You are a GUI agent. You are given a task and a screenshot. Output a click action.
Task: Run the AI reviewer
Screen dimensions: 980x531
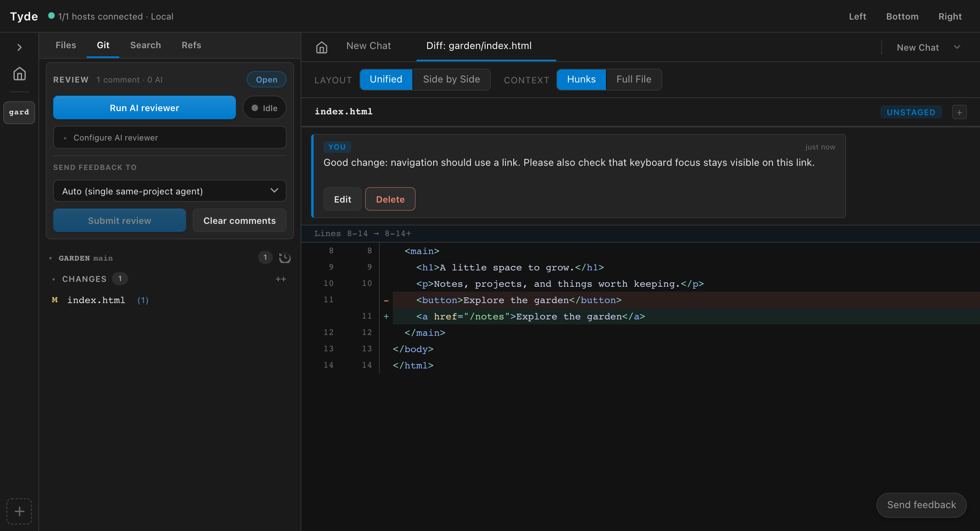(x=145, y=108)
